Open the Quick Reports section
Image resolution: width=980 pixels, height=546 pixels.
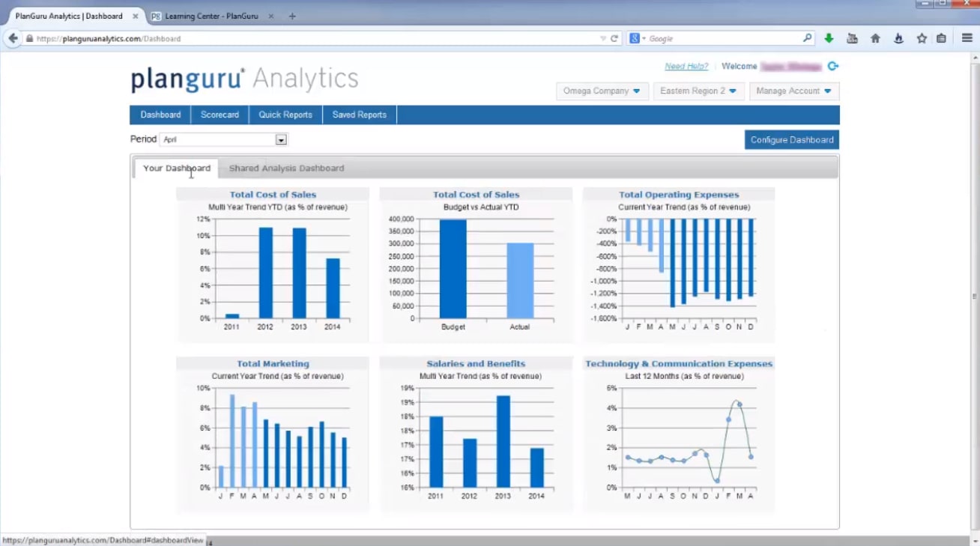(x=285, y=115)
